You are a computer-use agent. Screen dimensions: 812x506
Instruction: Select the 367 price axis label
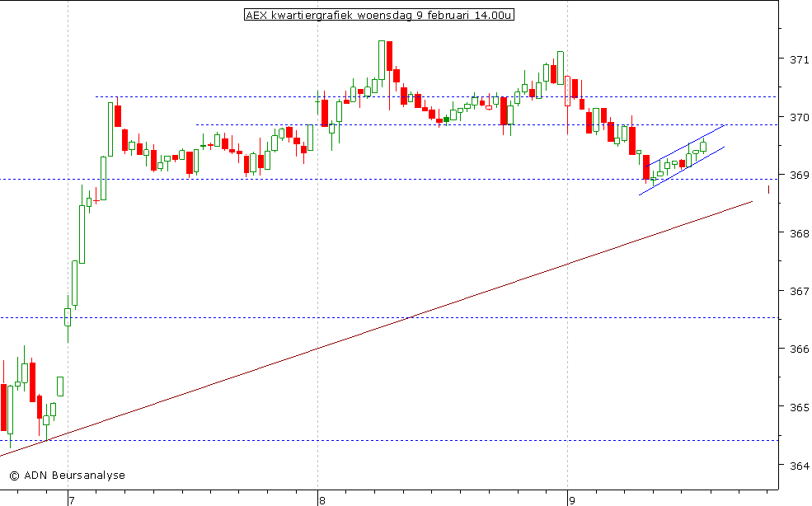tap(799, 292)
